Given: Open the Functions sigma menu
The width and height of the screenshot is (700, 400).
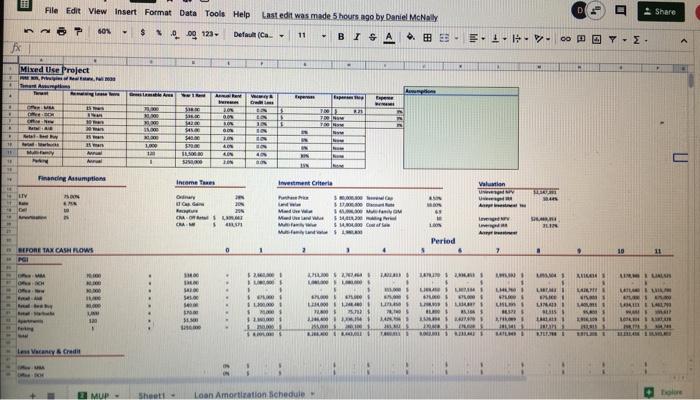Looking at the screenshot, I should [x=639, y=40].
